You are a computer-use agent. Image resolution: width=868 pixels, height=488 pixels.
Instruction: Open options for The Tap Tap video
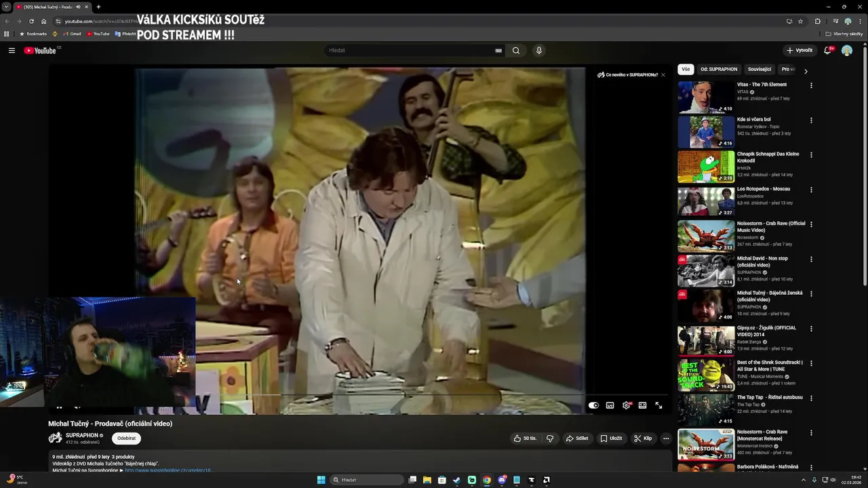[811, 398]
